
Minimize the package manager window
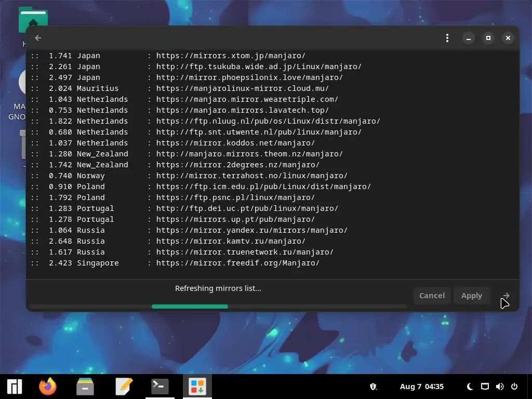pyautogui.click(x=469, y=38)
